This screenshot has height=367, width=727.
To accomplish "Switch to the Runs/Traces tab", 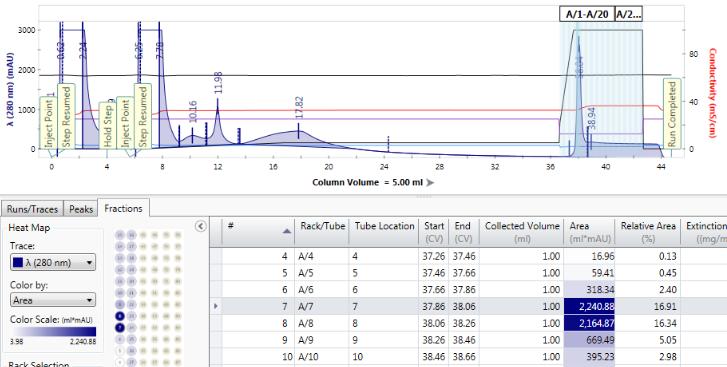I will [32, 209].
